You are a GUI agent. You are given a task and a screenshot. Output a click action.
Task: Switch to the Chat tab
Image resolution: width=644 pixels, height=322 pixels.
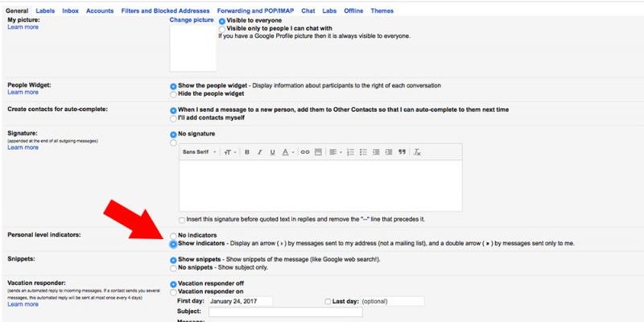coord(308,11)
